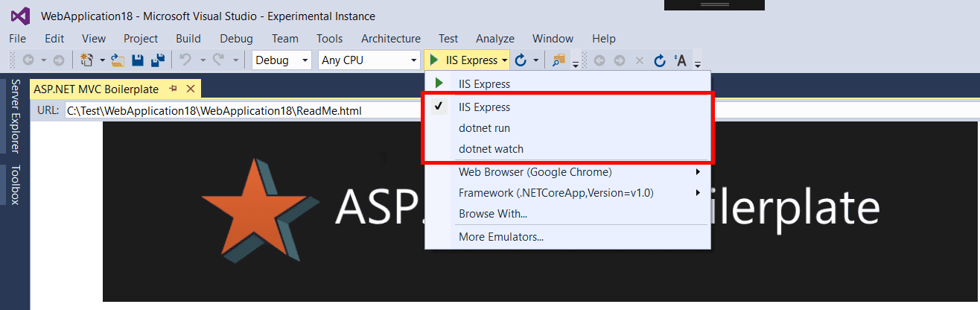Open the Server Explorer side tab
The image size is (980, 310).
(x=15, y=116)
